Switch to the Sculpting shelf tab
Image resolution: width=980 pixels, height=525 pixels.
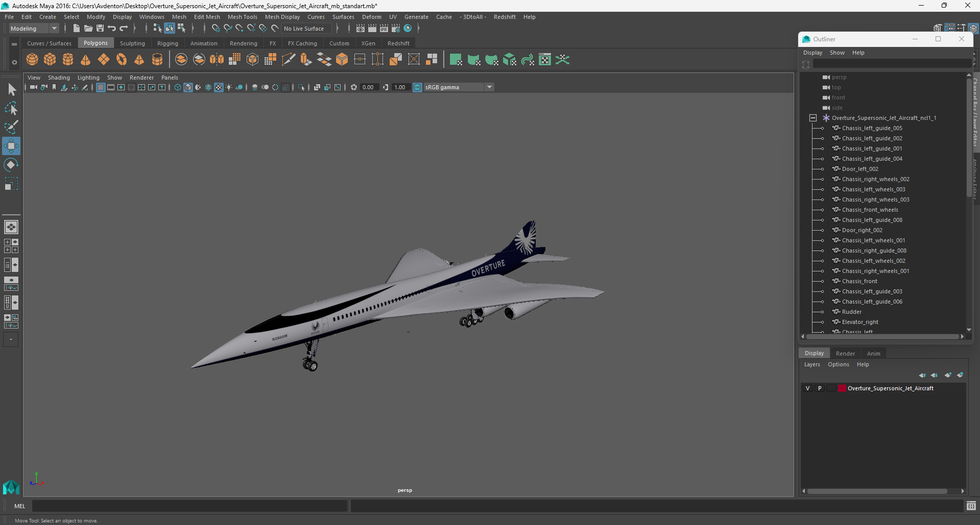pyautogui.click(x=132, y=43)
